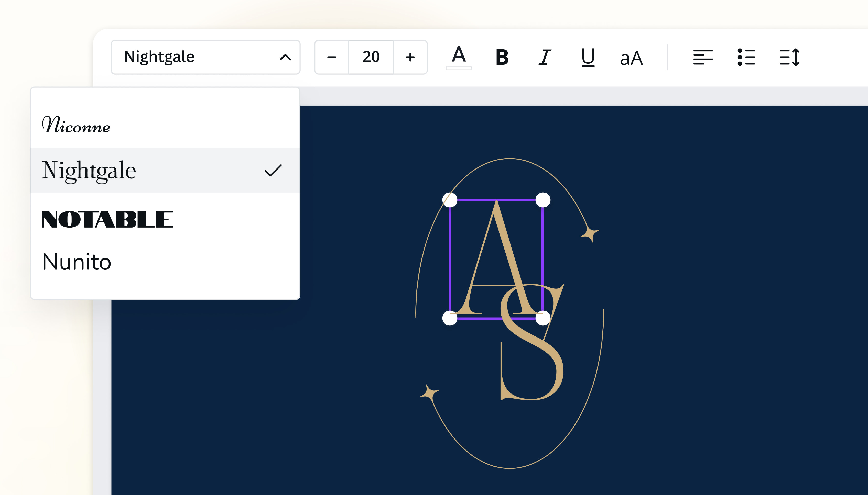Select the Nightgale font option

pos(89,170)
